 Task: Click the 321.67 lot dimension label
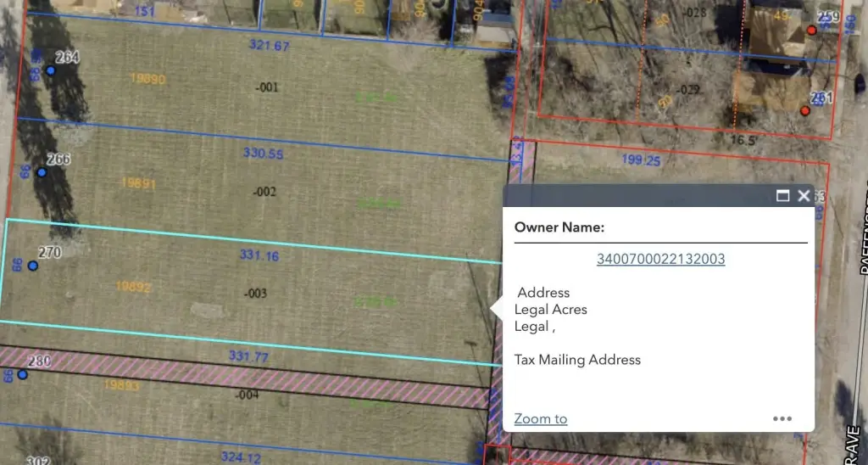coord(269,45)
